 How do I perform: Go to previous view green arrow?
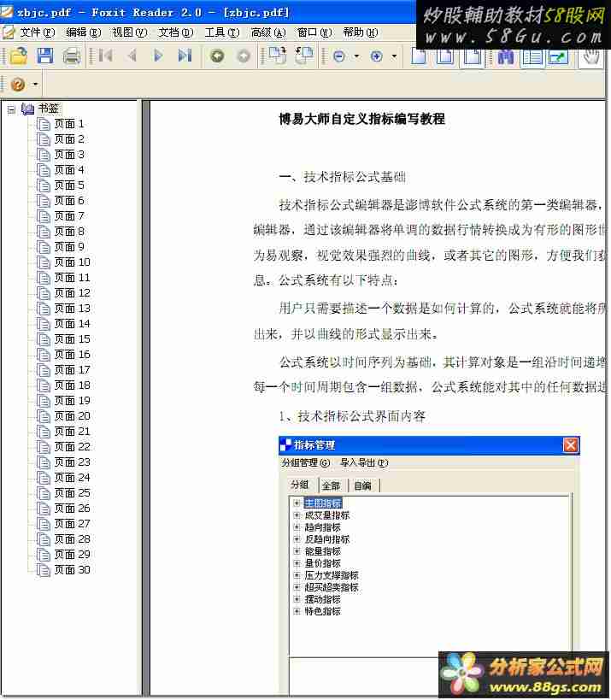tap(217, 56)
